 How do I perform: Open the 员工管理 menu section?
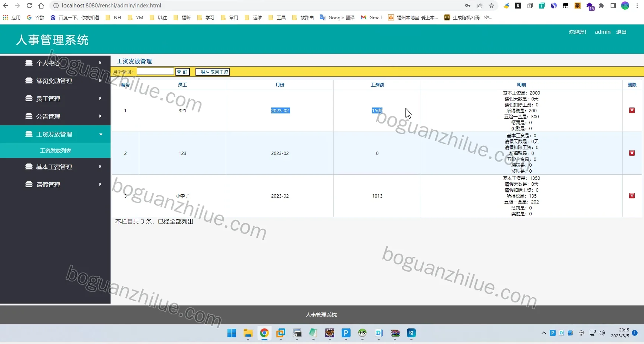[x=55, y=98]
